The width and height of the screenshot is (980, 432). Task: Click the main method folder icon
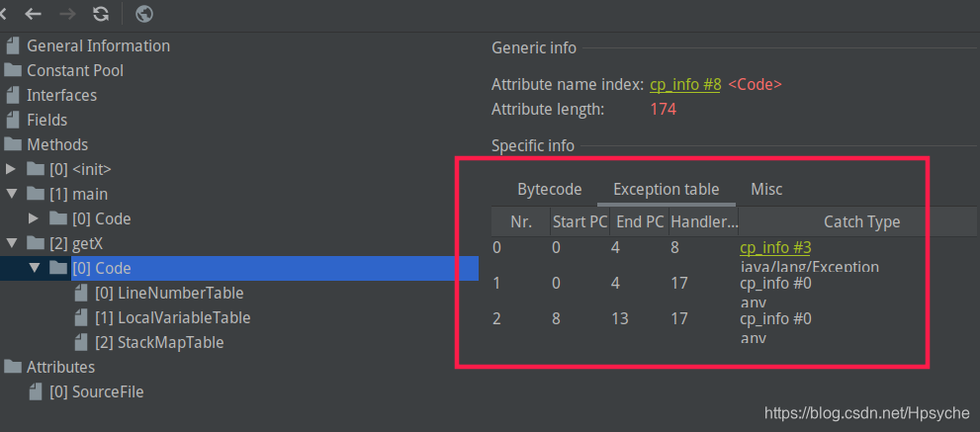pyautogui.click(x=36, y=194)
